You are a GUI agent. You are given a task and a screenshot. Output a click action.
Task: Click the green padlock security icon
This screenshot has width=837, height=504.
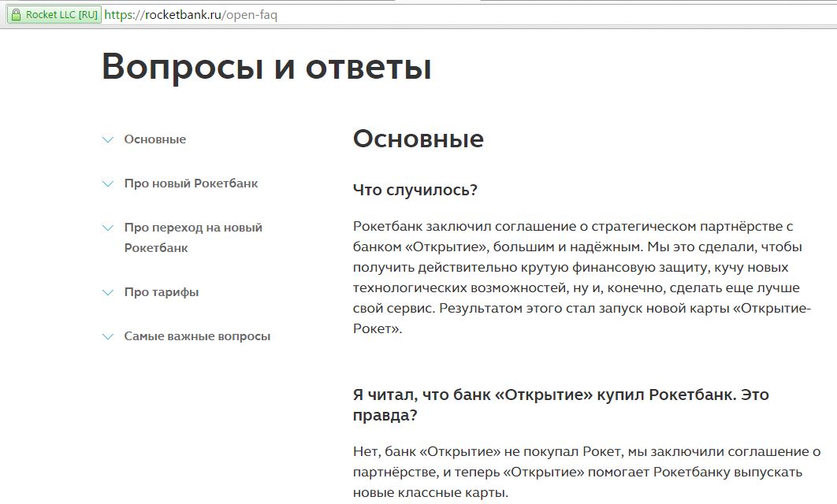click(x=16, y=15)
